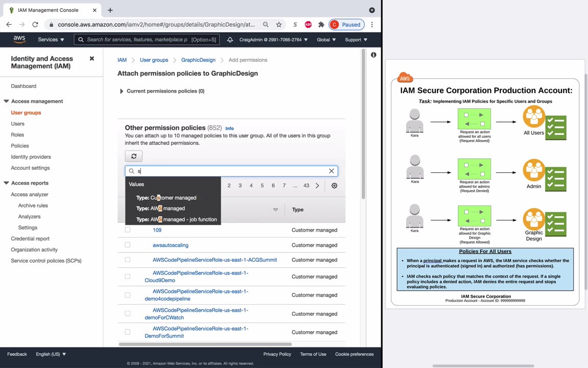Refresh the permission policies list
Image resolution: width=588 pixels, height=368 pixels.
(134, 156)
